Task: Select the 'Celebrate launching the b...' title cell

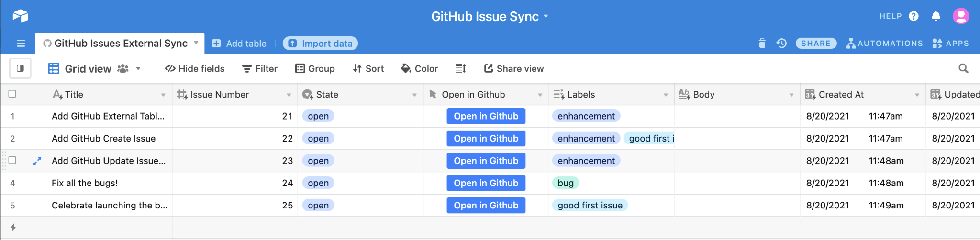Action: [x=110, y=206]
